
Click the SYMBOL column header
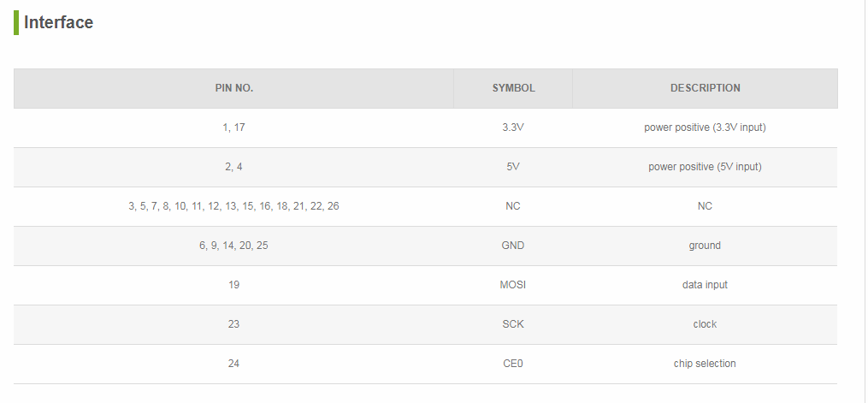513,88
